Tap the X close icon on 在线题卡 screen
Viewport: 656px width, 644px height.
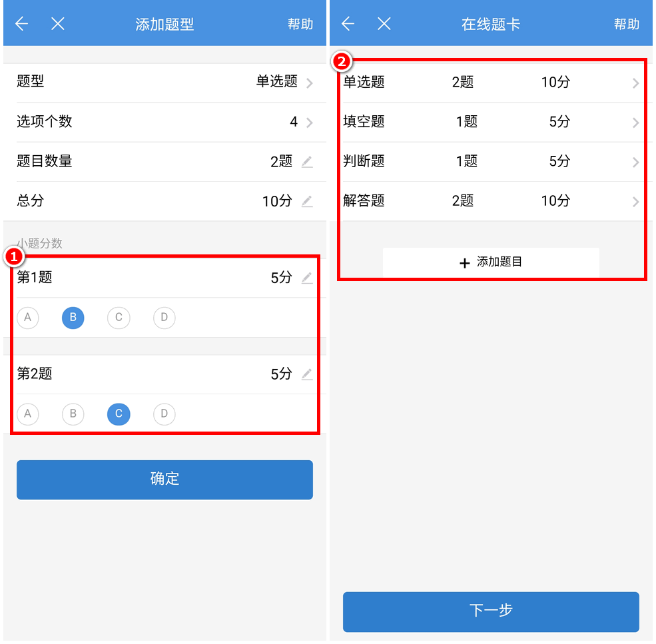[384, 24]
